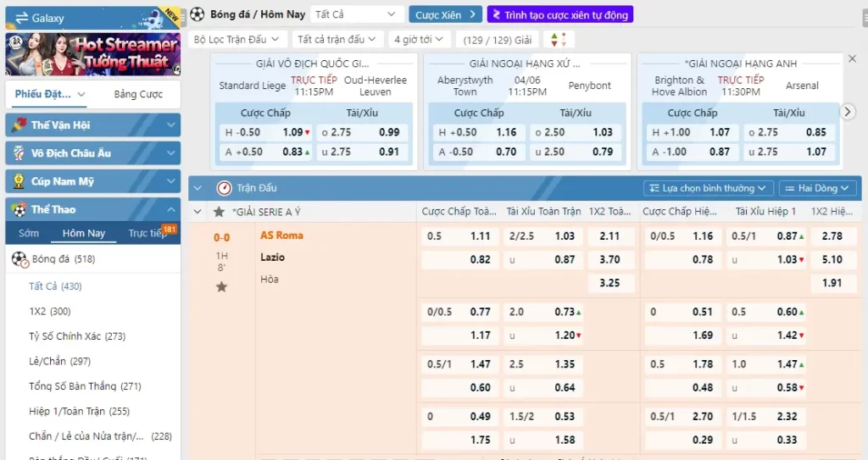Screen dimensions: 868x460
Task: Click the clock icon beside Trận Đấu
Action: pos(224,188)
